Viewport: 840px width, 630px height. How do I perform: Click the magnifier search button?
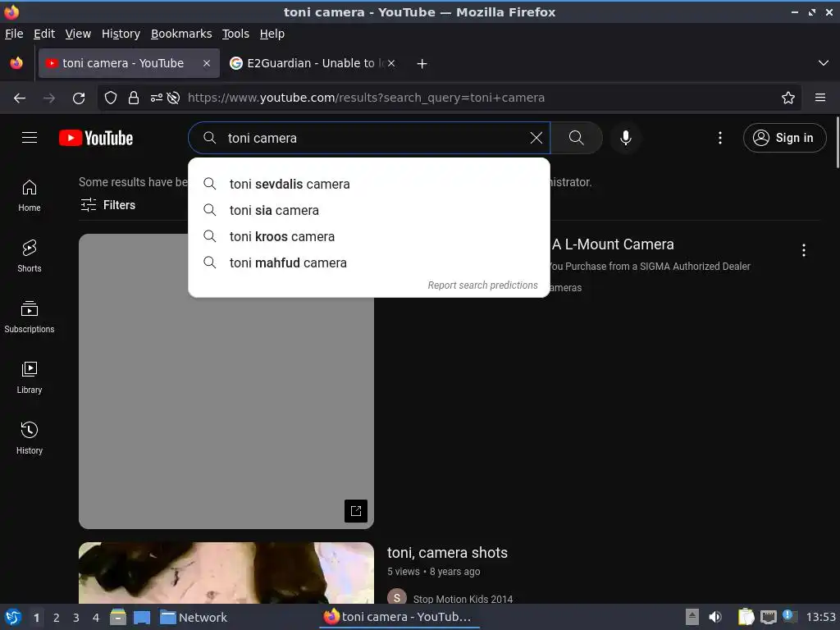pyautogui.click(x=577, y=138)
